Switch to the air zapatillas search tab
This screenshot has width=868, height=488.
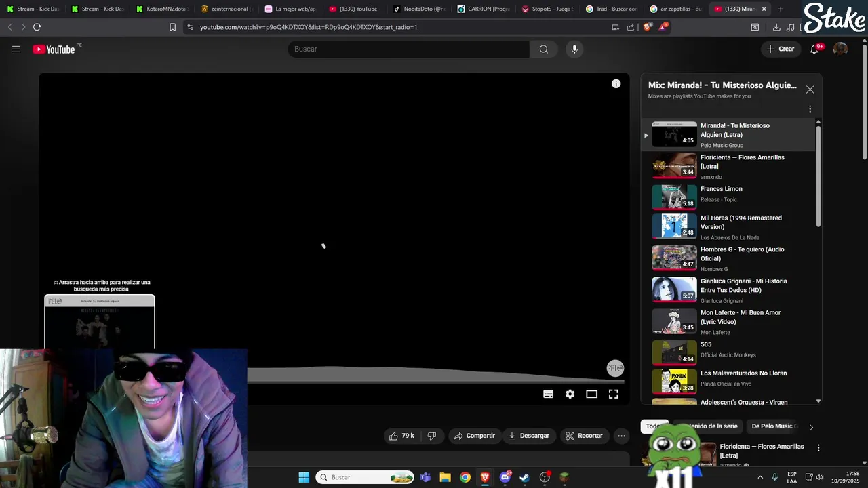675,9
